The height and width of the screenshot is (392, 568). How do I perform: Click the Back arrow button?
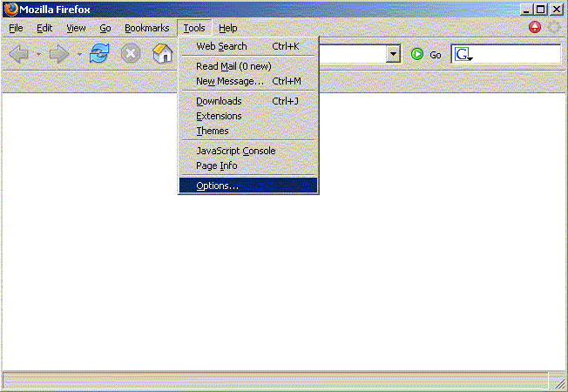click(18, 54)
